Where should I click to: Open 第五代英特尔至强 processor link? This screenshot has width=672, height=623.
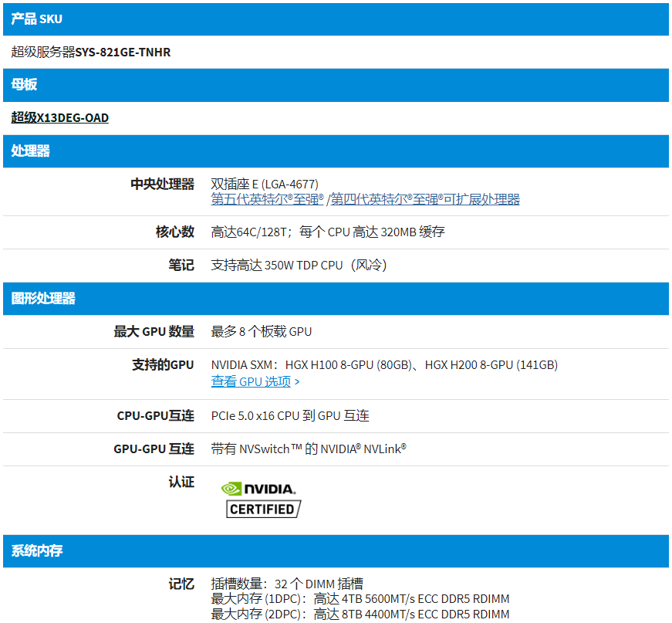[267, 199]
